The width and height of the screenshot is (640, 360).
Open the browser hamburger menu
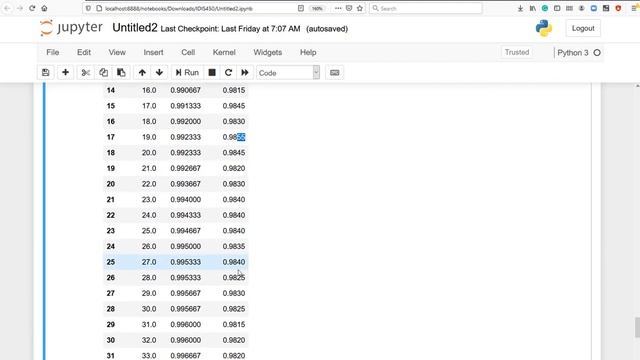click(635, 8)
